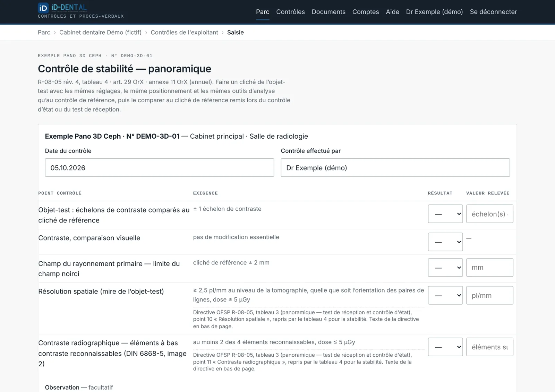Open result dropdown for Contraste, comparaison visuelle
The image size is (555, 392).
(445, 242)
